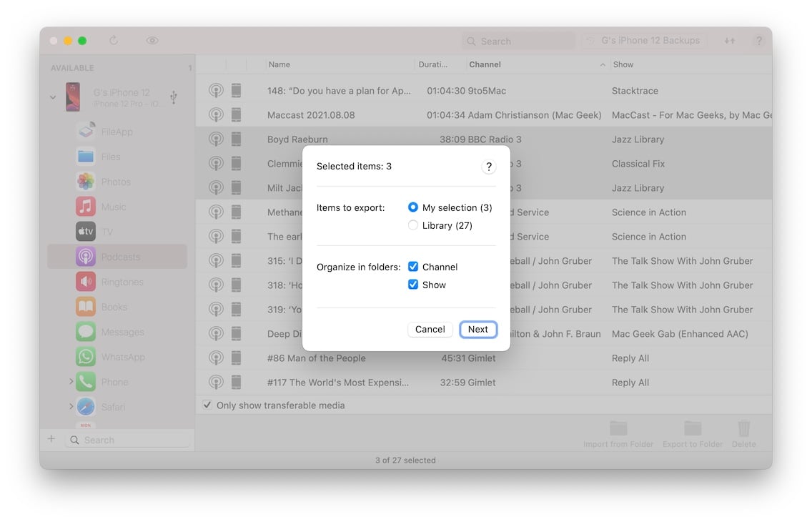
Task: Select the My selection (3) radio button
Action: pos(412,207)
